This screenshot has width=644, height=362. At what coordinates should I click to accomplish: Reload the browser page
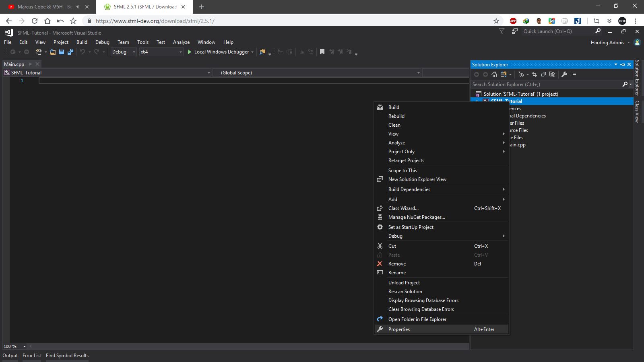35,21
